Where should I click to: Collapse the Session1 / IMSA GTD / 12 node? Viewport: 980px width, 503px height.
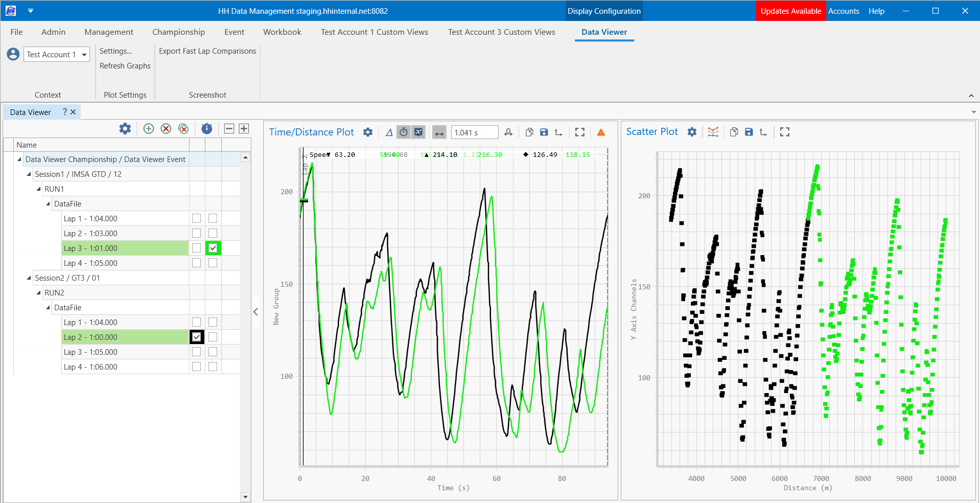[x=29, y=174]
